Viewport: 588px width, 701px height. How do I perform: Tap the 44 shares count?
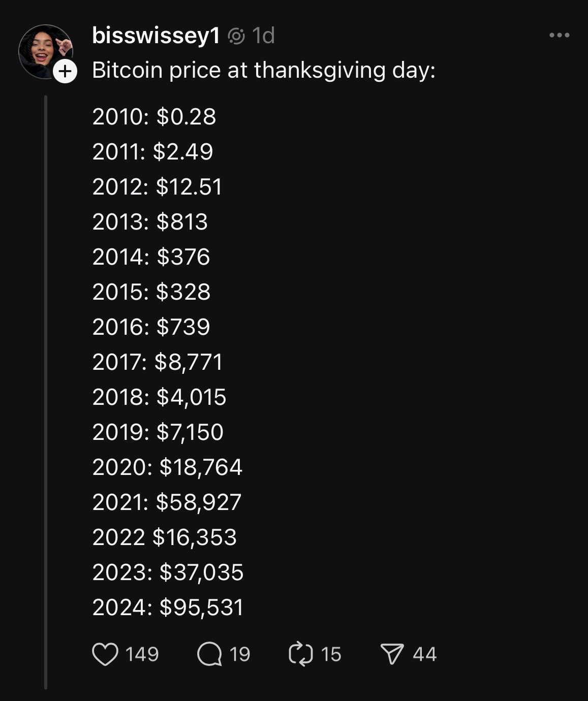424,654
